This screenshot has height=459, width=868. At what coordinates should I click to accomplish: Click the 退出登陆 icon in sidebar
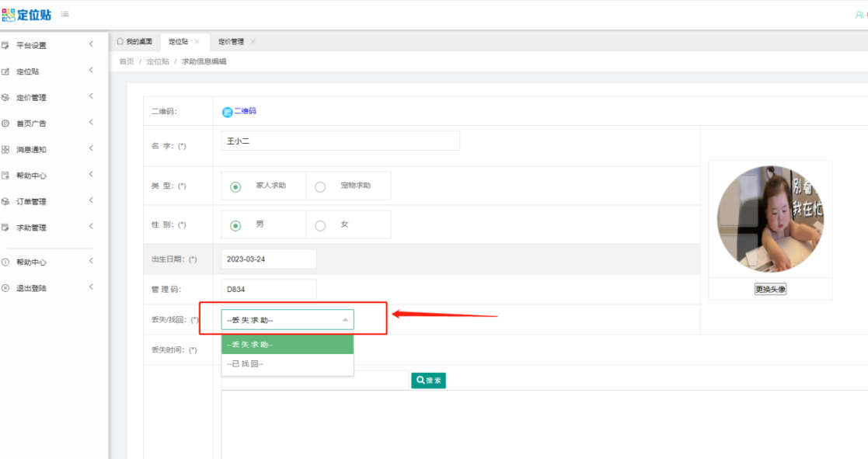5,288
